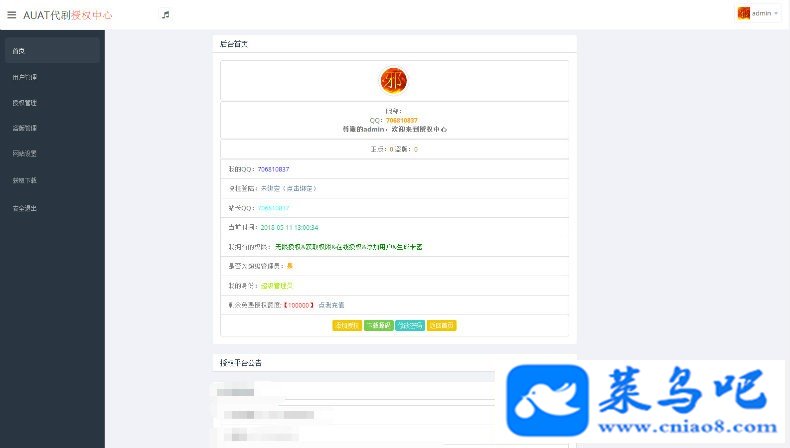The height and width of the screenshot is (448, 790).
Task: Click the purple QQ number link 706810837
Action: [274, 169]
